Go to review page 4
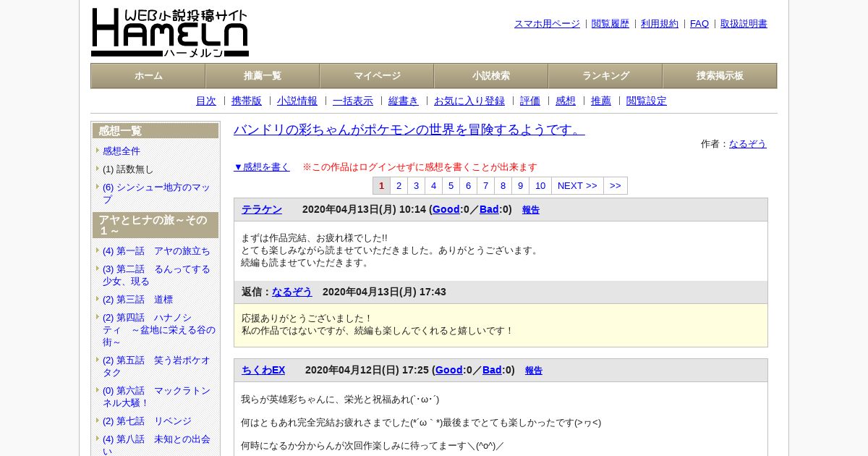Viewport: 868px width, 456px height. [x=433, y=185]
